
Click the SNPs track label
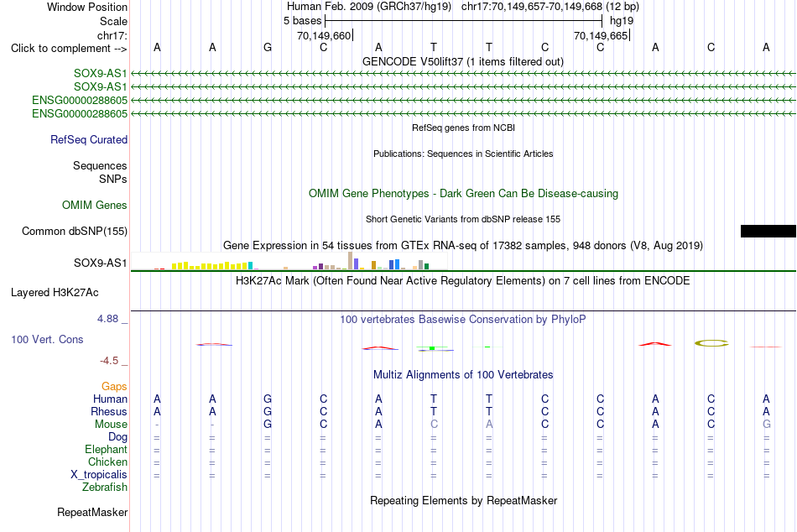click(x=113, y=179)
